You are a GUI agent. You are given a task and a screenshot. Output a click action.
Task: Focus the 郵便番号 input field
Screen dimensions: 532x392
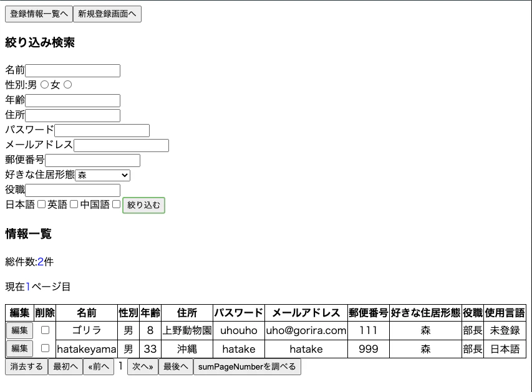point(93,160)
